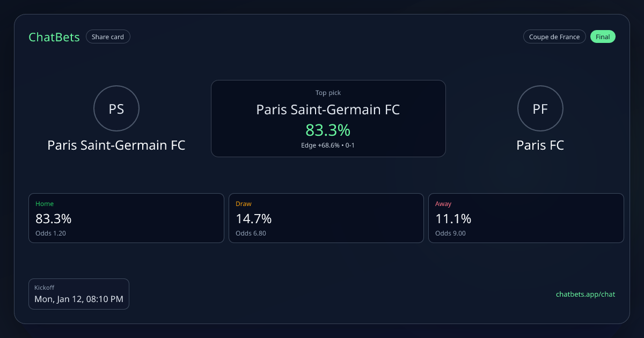644x338 pixels.
Task: Click the Top pick label
Action: pos(328,93)
